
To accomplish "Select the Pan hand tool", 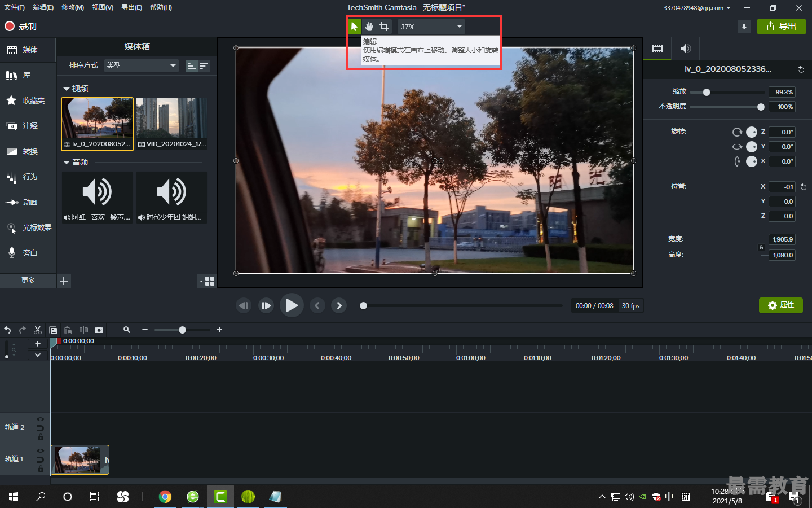I will tap(369, 27).
